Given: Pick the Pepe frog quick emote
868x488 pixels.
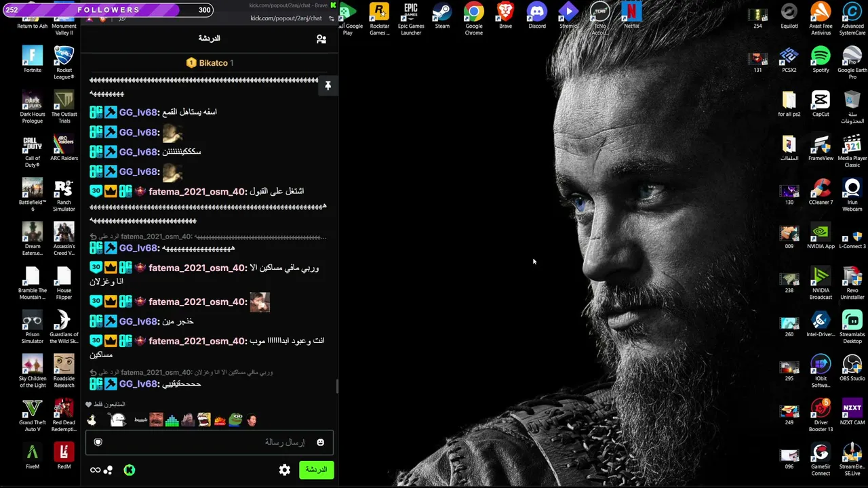Looking at the screenshot, I should [x=235, y=420].
